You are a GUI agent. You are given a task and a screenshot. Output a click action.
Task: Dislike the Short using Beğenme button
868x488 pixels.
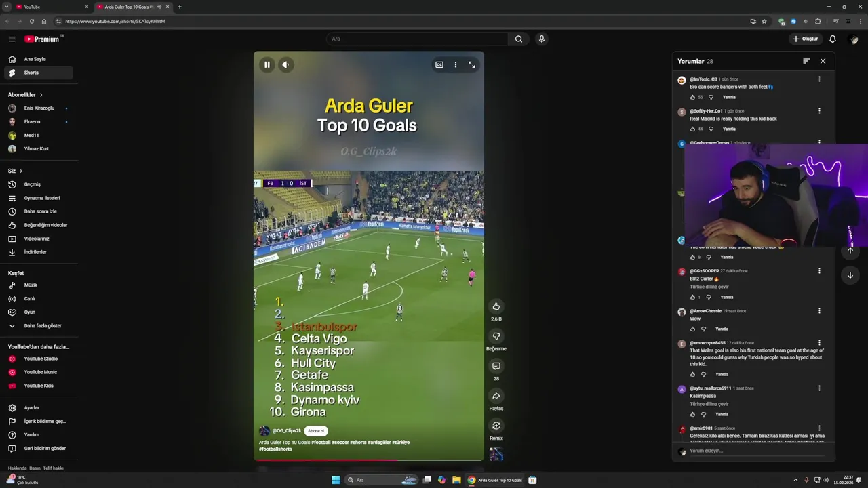pos(496,336)
